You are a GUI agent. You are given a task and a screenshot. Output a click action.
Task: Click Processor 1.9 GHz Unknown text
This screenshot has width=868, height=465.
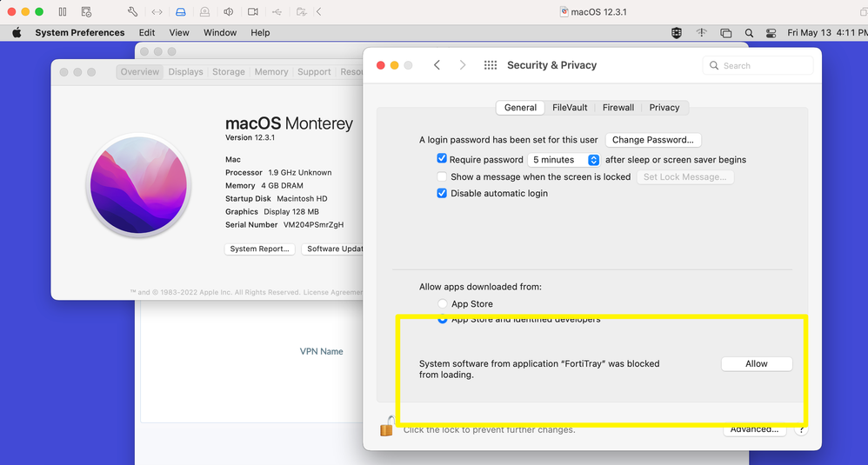[x=278, y=172]
